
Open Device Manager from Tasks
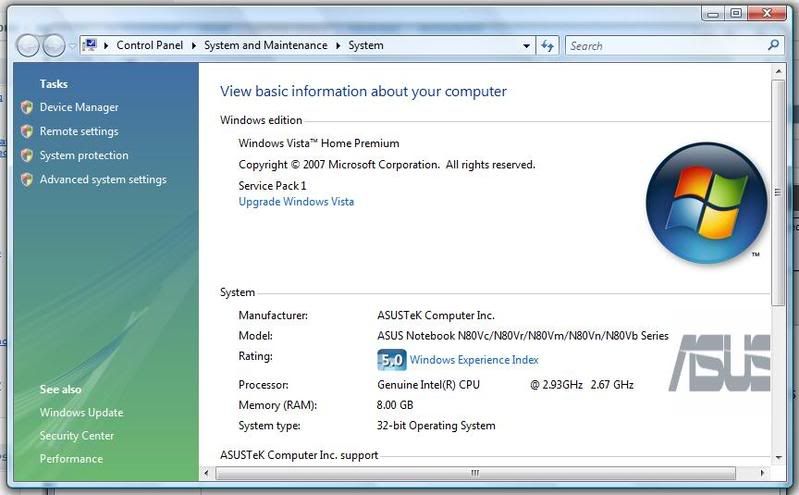[x=79, y=107]
